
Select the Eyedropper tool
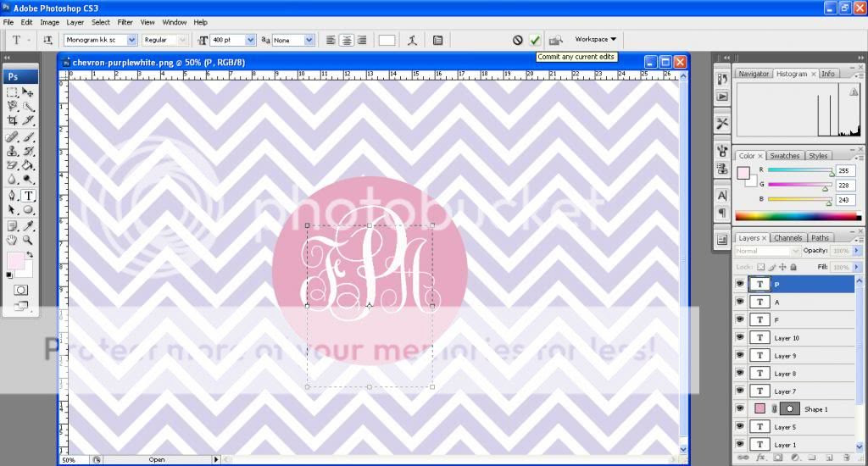[x=28, y=226]
